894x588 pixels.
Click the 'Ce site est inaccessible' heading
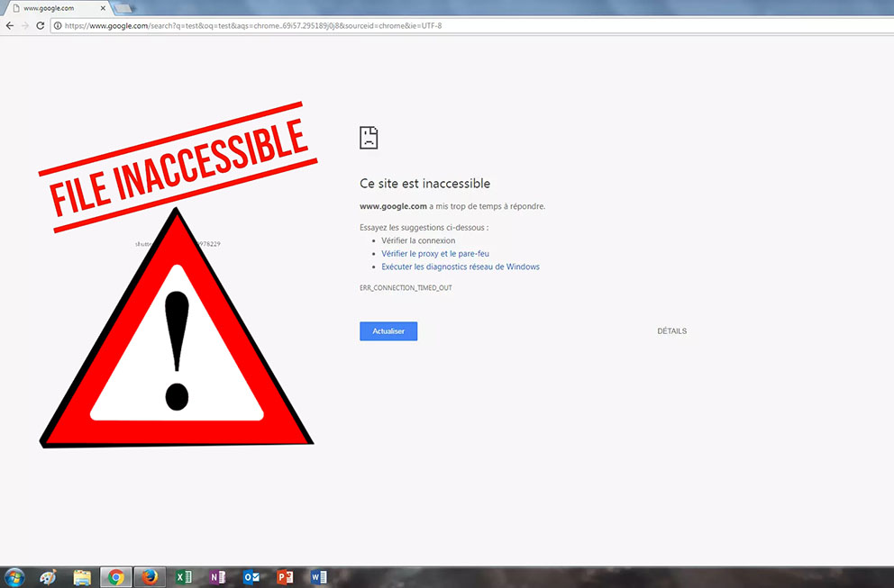[x=424, y=184]
